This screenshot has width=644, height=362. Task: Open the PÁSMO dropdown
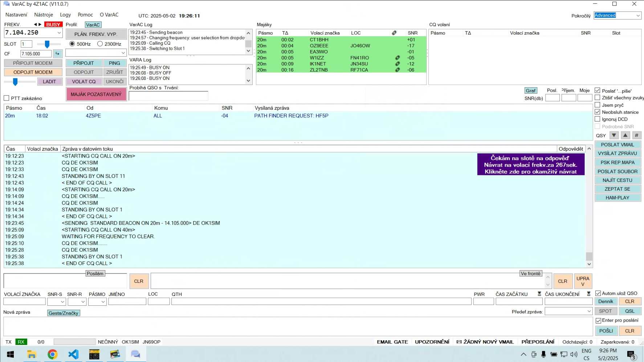tap(103, 301)
